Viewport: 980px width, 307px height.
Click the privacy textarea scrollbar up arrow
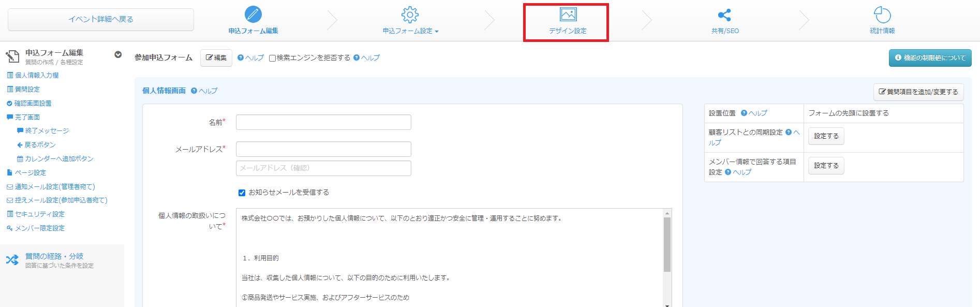(x=667, y=213)
